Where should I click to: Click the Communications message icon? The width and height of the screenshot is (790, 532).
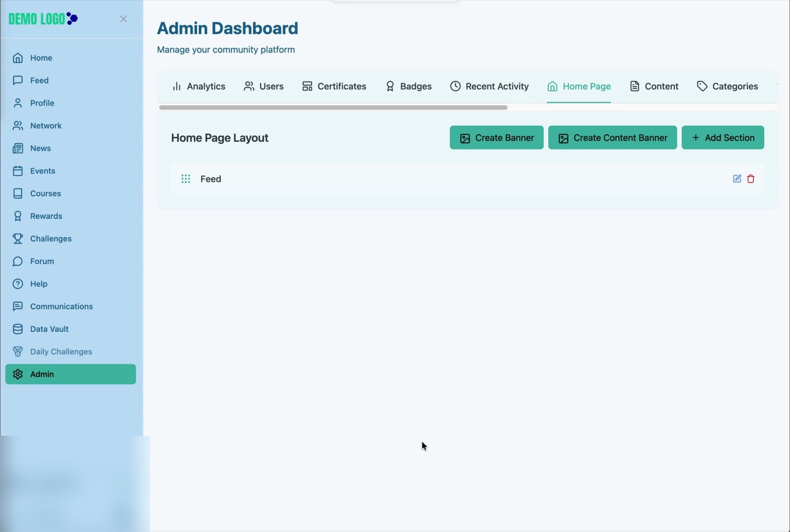click(x=18, y=307)
